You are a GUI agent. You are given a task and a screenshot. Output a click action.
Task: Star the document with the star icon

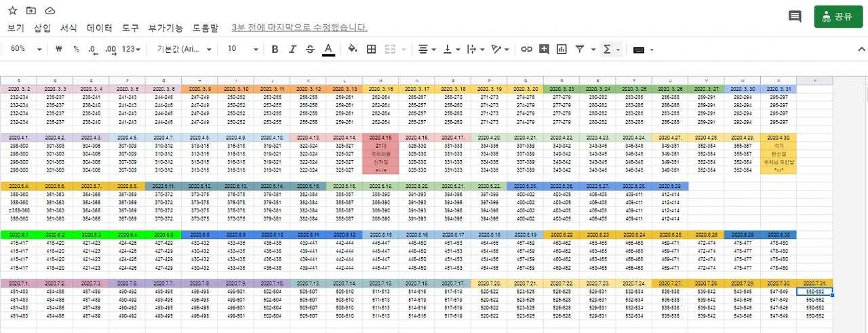click(x=12, y=11)
